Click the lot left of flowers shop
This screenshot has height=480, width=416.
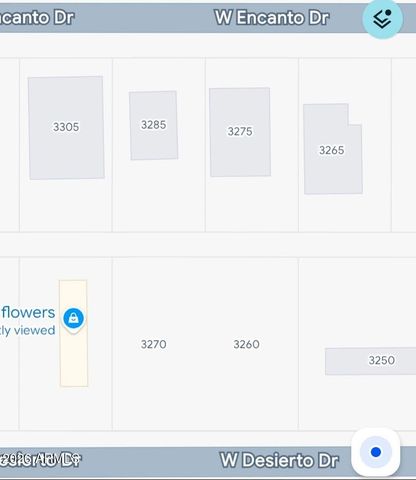[9, 343]
